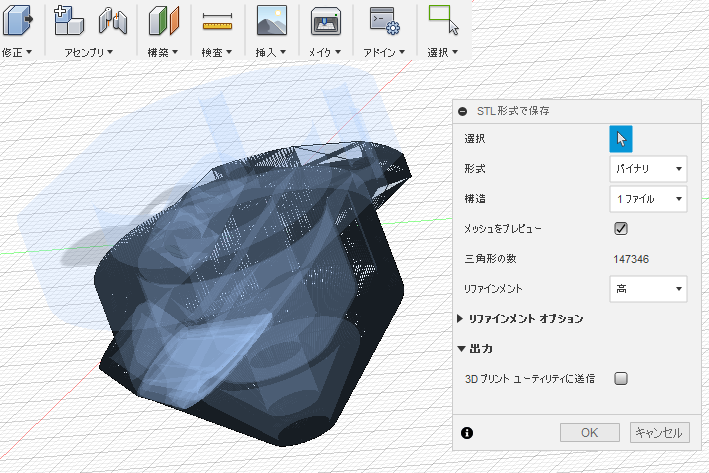Expand リファインメント オプション section
Image resolution: width=709 pixels, height=473 pixels.
click(460, 319)
